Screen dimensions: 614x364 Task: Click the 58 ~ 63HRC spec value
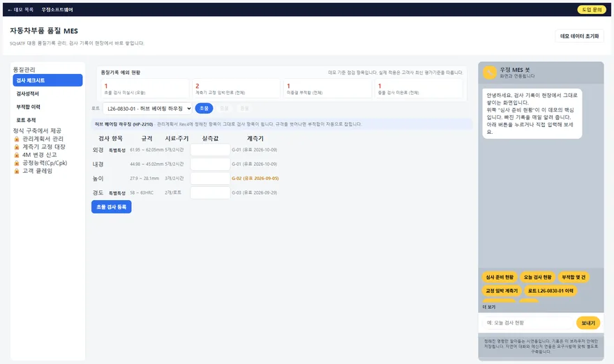pos(142,193)
